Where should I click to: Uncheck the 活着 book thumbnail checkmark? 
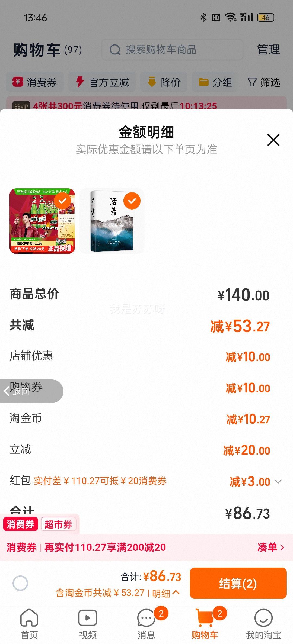coord(132,201)
